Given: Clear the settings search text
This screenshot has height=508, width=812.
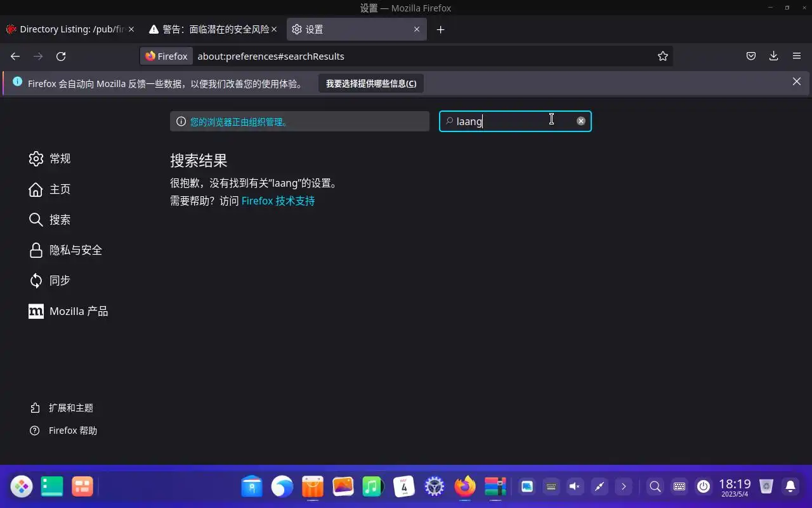Looking at the screenshot, I should tap(580, 121).
